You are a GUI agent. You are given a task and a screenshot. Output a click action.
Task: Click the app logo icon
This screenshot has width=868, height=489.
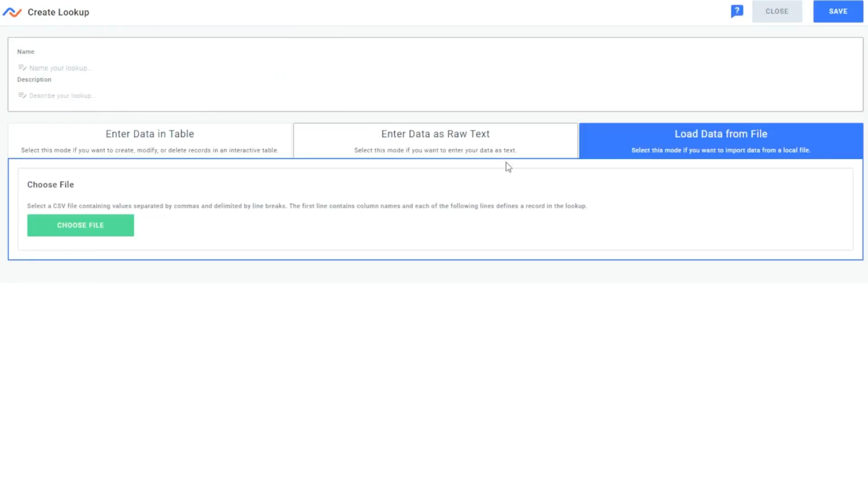[x=12, y=12]
